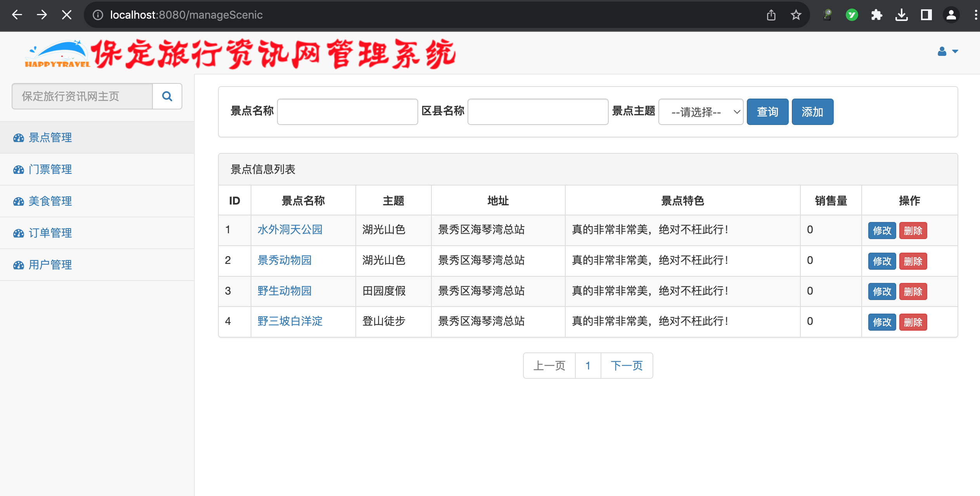
Task: Click the 景点信息列表 panel heading
Action: [588, 169]
